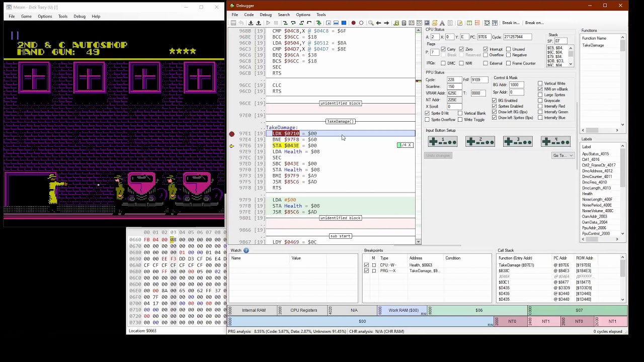Click the green Run-to arrow toolbar icon
This screenshot has width=644, height=362.
[318, 23]
